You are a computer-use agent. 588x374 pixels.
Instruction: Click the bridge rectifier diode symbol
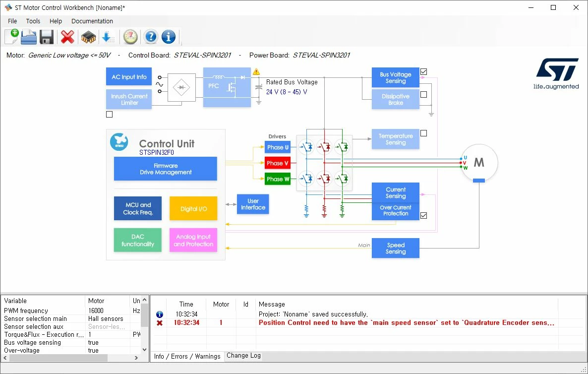point(181,87)
